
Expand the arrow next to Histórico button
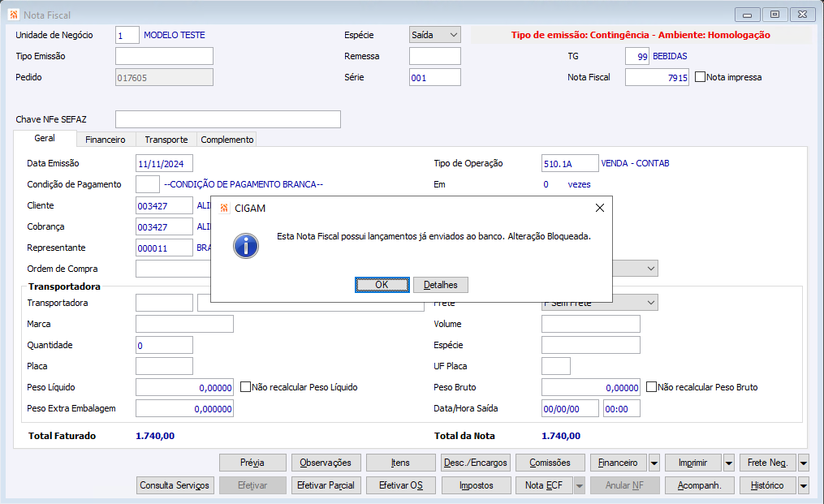point(804,485)
